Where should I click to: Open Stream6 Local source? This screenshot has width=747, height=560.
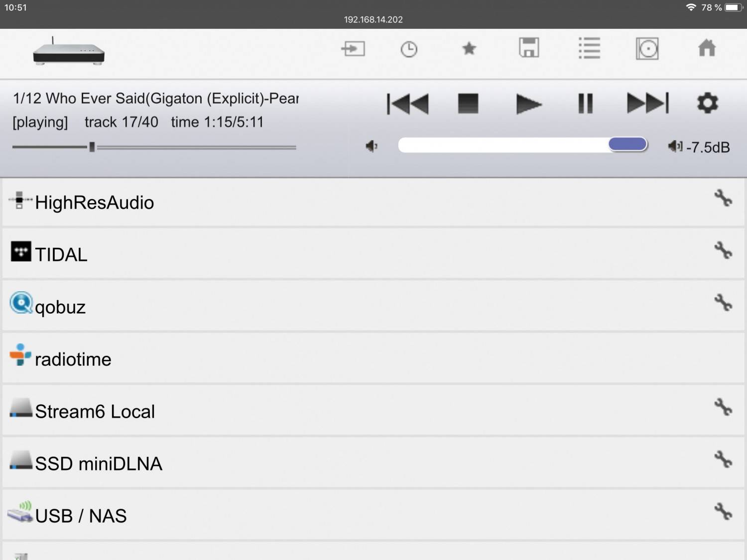(x=373, y=411)
